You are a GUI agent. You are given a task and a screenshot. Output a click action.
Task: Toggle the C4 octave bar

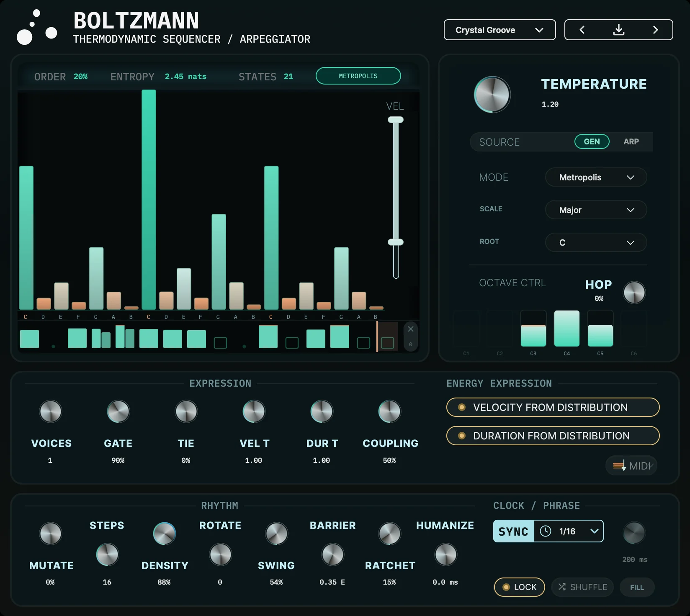click(567, 329)
